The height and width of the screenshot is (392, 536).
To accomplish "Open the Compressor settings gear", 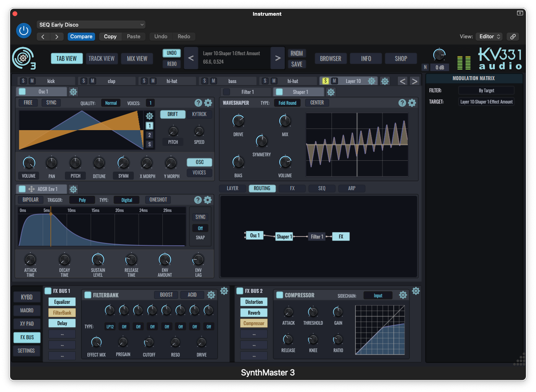I will coord(403,295).
